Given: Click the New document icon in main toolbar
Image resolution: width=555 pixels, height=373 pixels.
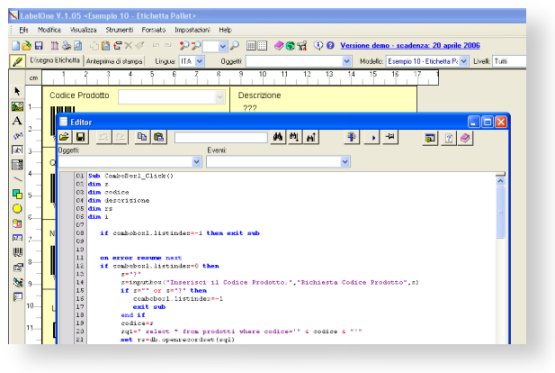Looking at the screenshot, I should [x=16, y=46].
